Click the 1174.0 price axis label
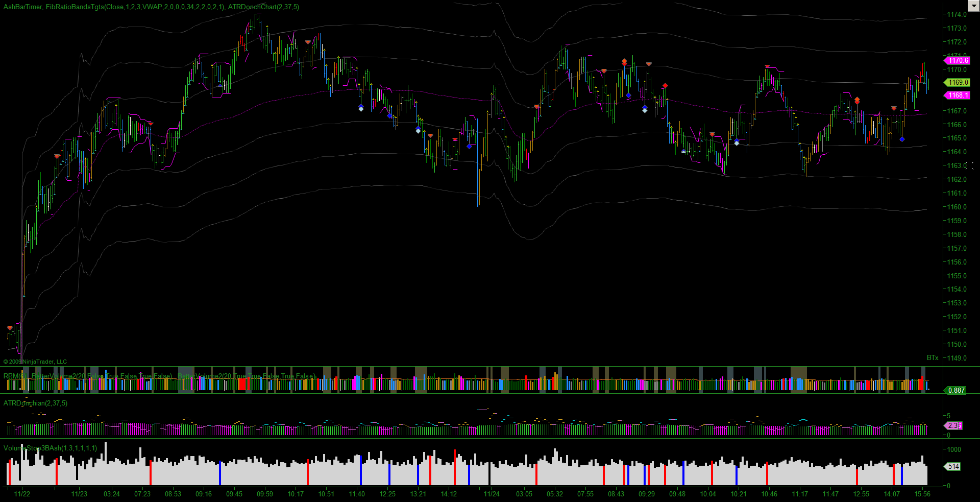This screenshot has height=502, width=980. [957, 14]
